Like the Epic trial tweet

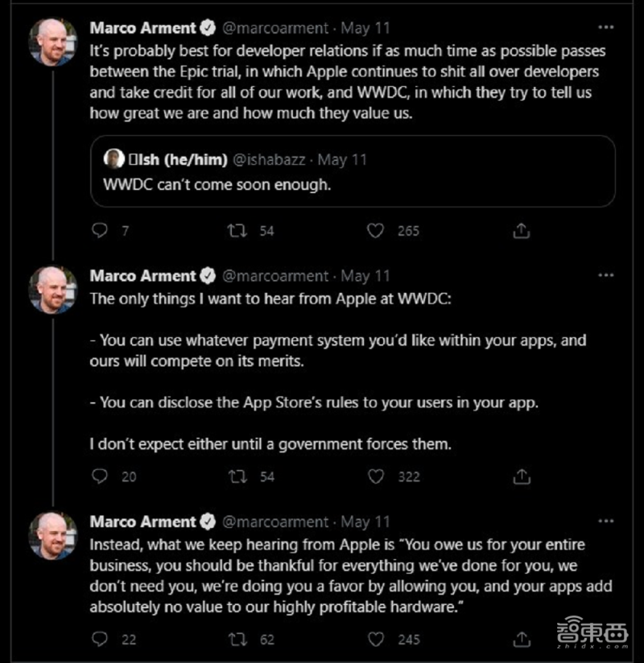pos(376,231)
